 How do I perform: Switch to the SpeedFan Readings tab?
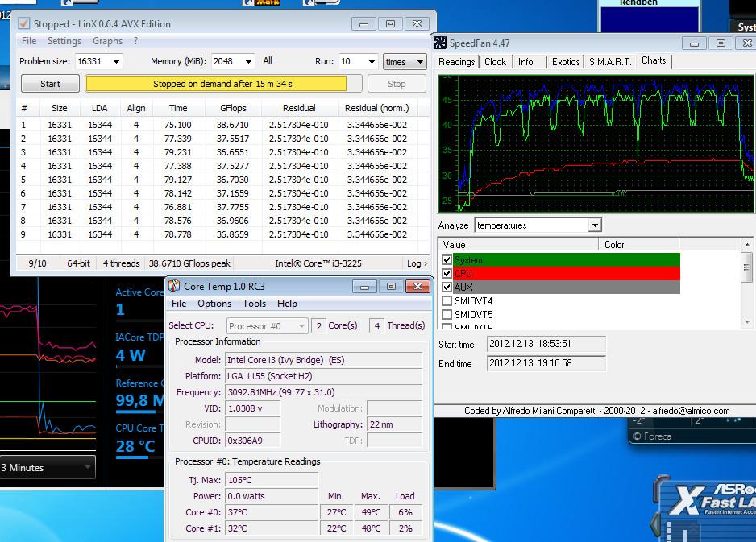pos(457,62)
